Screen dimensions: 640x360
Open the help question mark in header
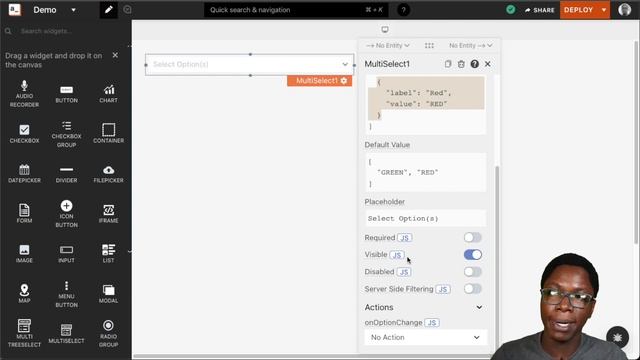click(x=403, y=10)
